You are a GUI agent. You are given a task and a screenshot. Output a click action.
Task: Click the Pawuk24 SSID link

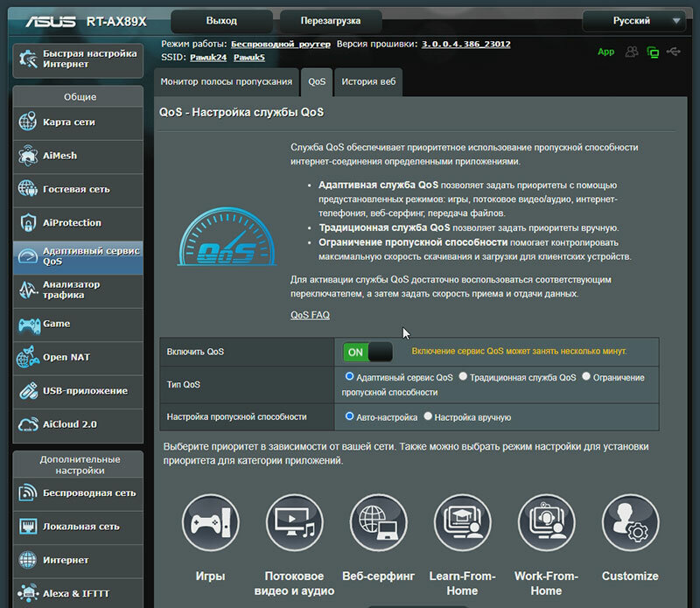coord(208,57)
